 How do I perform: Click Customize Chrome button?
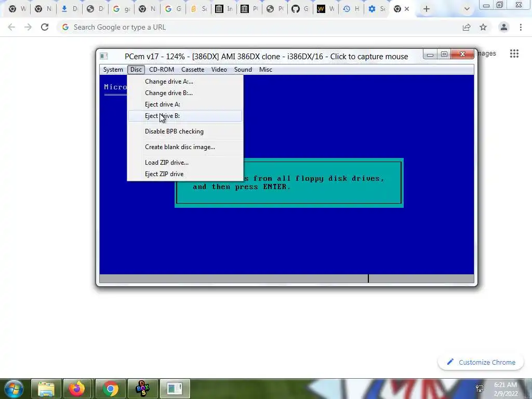pos(481,362)
